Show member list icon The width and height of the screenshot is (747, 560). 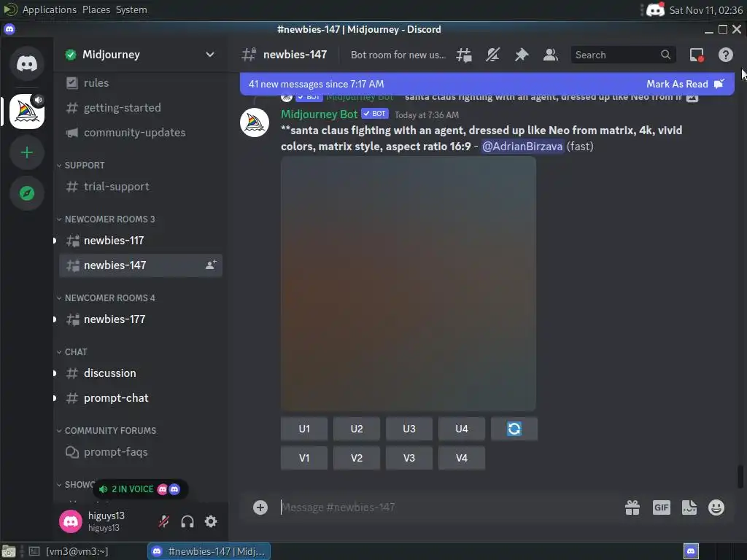(551, 55)
